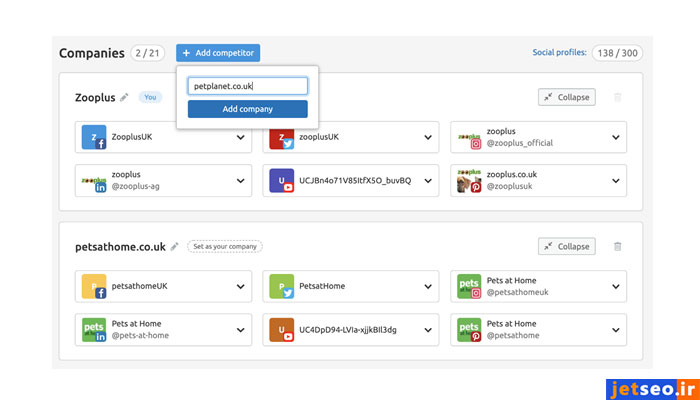Click the PetsatHome Twitter profile icon
This screenshot has height=400, width=700.
pos(282,286)
